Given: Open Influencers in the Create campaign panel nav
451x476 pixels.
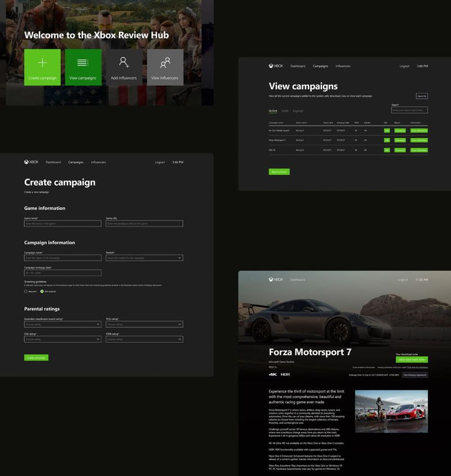Looking at the screenshot, I should coord(98,162).
